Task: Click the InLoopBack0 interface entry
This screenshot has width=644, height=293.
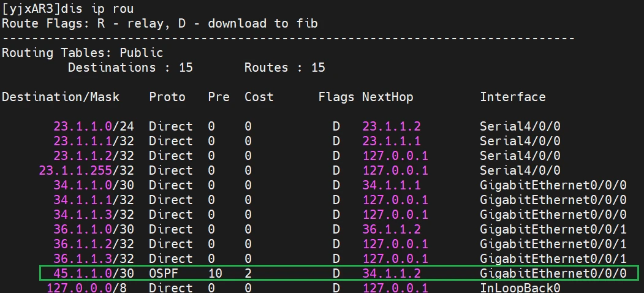Action: [520, 287]
